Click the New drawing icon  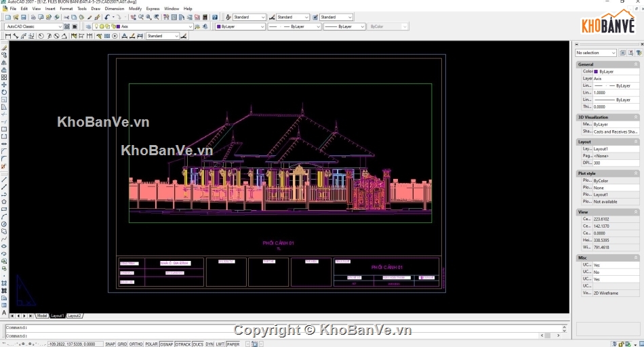8,17
